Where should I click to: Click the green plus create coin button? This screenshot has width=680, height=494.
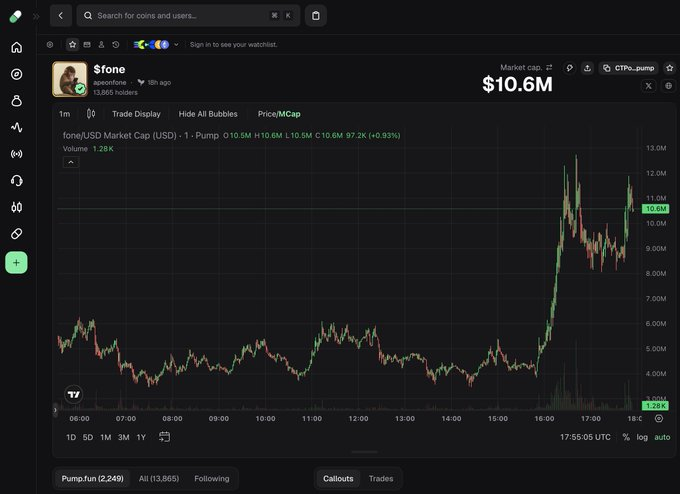coord(16,262)
